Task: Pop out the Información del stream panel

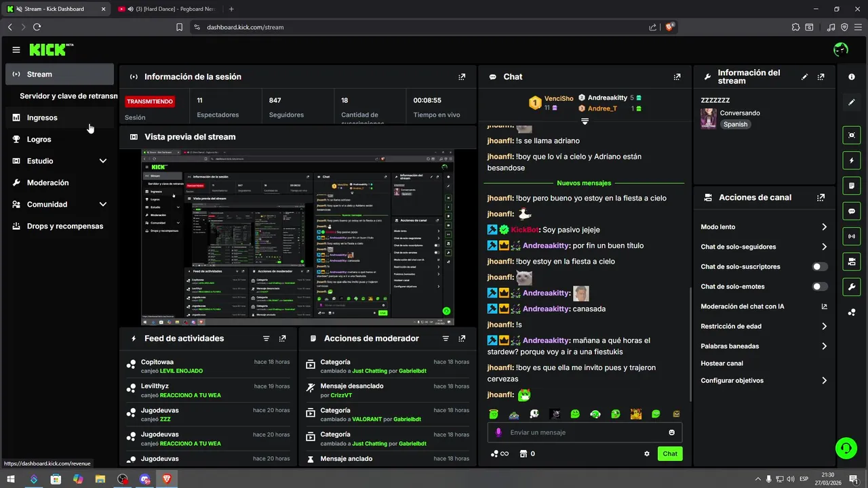Action: (x=821, y=77)
